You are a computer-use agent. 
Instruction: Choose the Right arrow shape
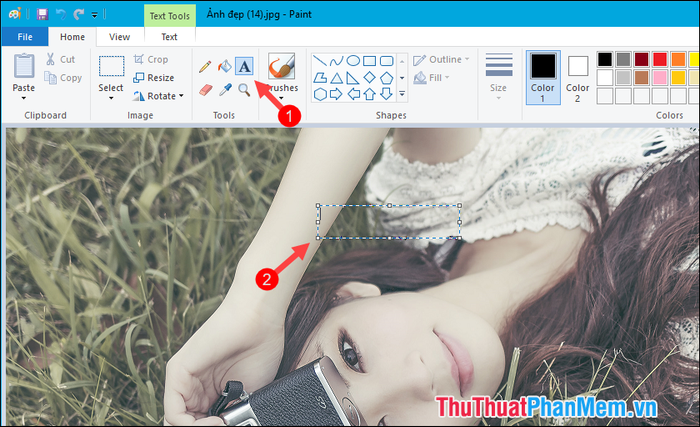point(336,94)
